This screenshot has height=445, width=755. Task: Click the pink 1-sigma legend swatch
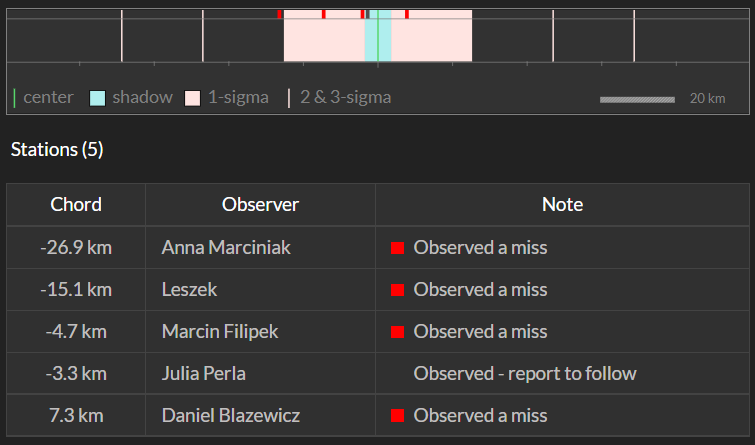(x=193, y=98)
